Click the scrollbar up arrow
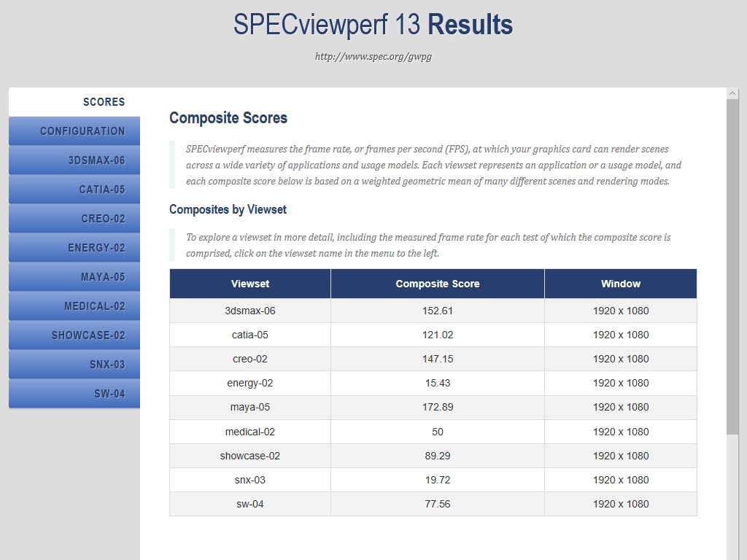 [x=732, y=93]
